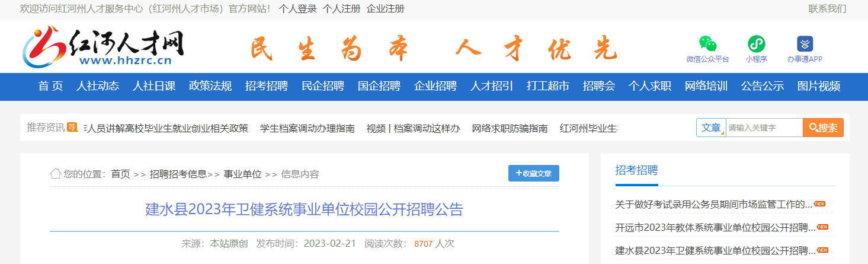
Task: Click the home icon beside 您的位置
Action: 55,173
